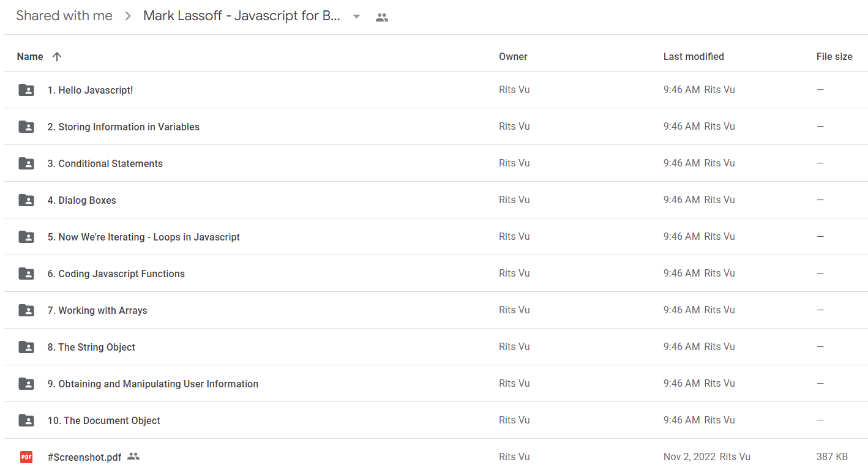Viewport: 868px width, 473px height.
Task: Click the folder icon for 8. The String Object
Action: tap(26, 347)
